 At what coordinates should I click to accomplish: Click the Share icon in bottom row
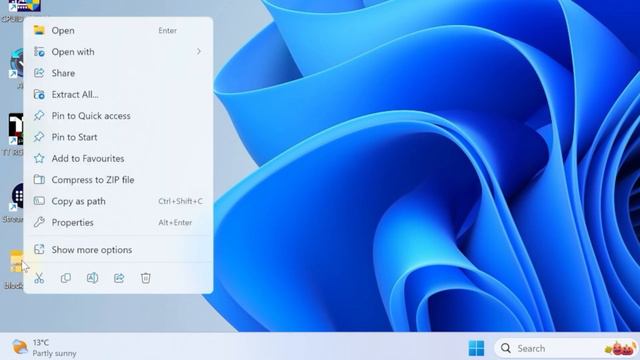pyautogui.click(x=119, y=278)
